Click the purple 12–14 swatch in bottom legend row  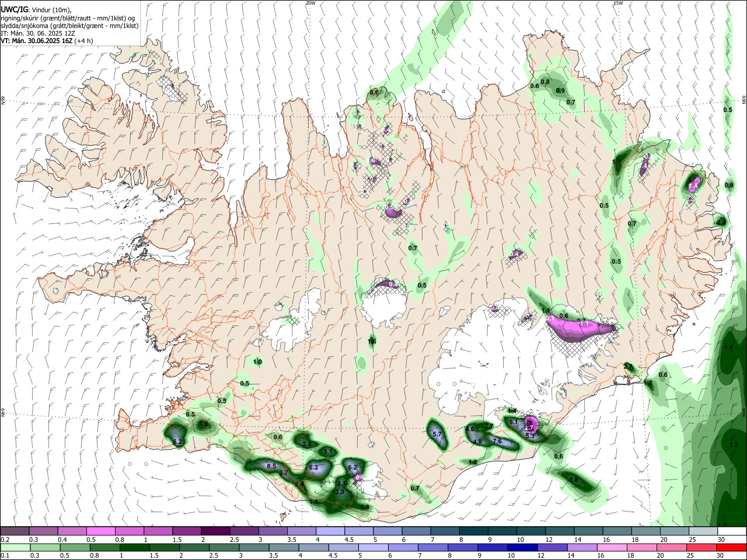(553, 548)
